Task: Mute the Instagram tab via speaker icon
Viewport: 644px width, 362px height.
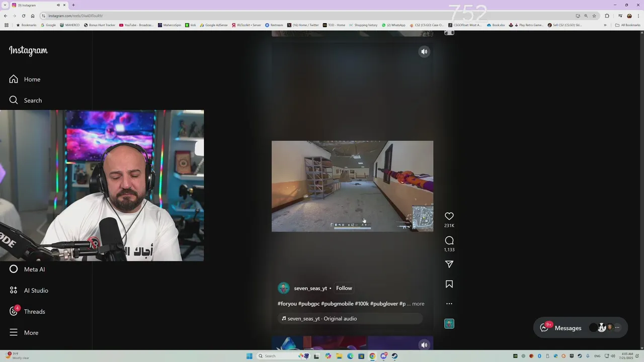Action: pyautogui.click(x=58, y=5)
